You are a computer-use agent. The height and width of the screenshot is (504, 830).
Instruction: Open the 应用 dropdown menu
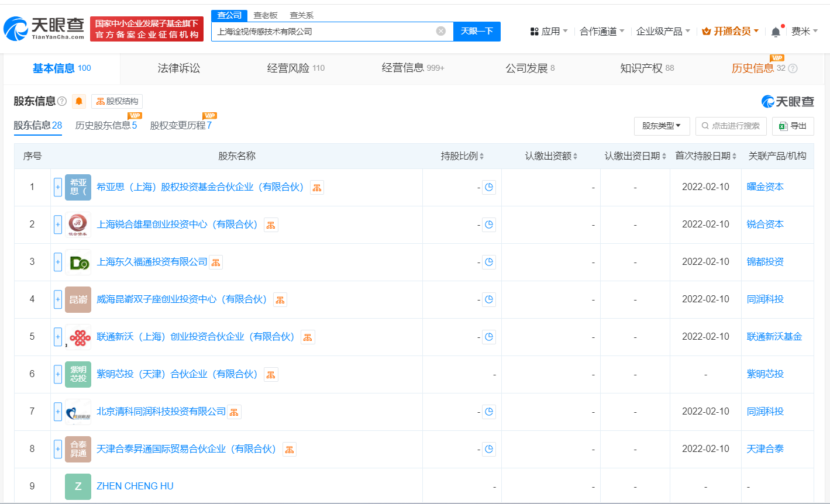(549, 32)
